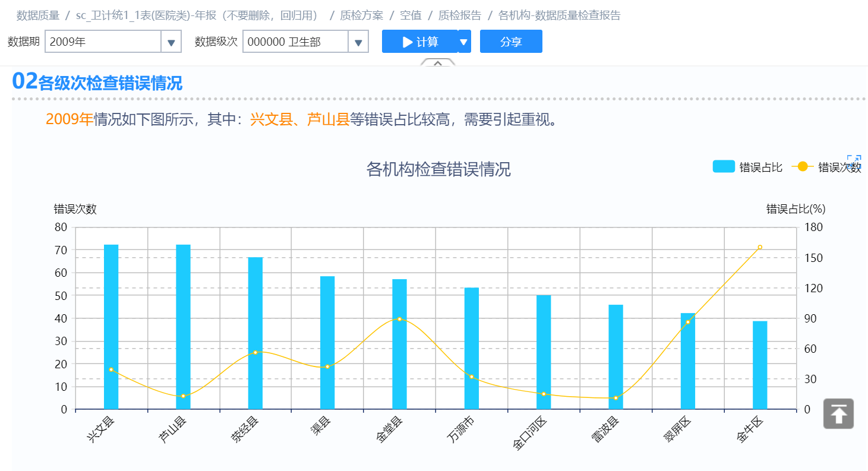Click the 错误占比(%) right axis title
Viewport: 868px width, 471px height.
[796, 209]
